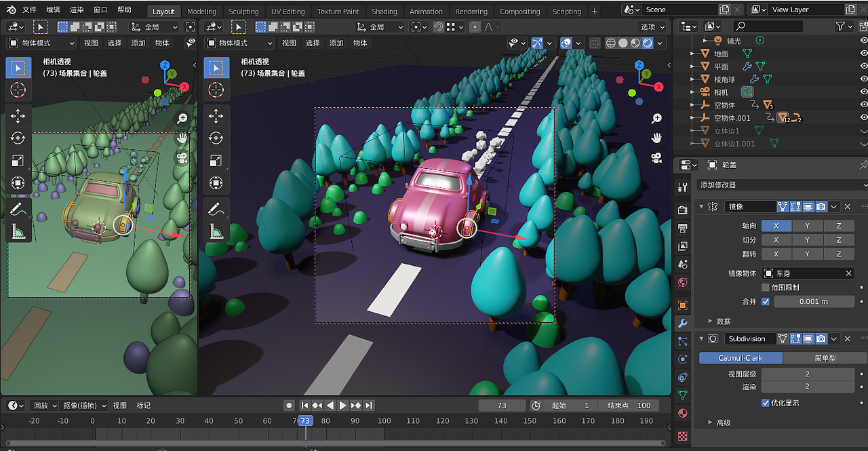The height and width of the screenshot is (451, 868).
Task: Select the Cursor tool in main viewport
Action: [216, 90]
